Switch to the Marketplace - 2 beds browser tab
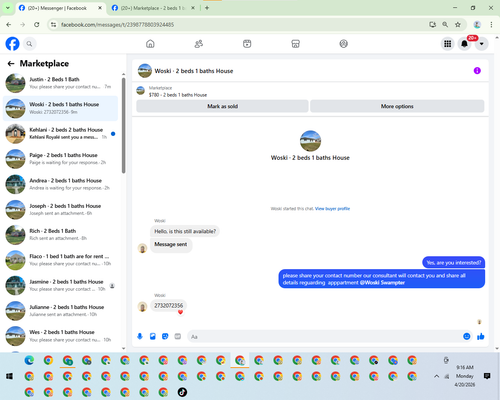500x400 pixels. [153, 8]
